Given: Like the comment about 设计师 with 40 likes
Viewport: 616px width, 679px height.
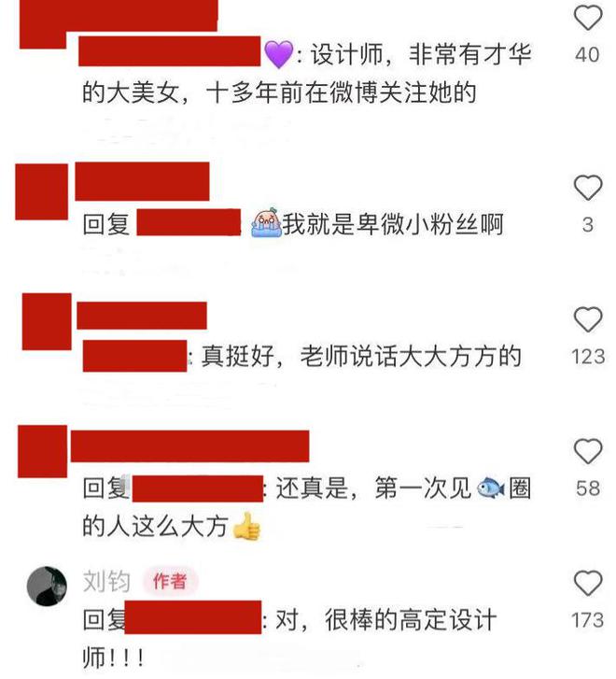Looking at the screenshot, I should 588,18.
